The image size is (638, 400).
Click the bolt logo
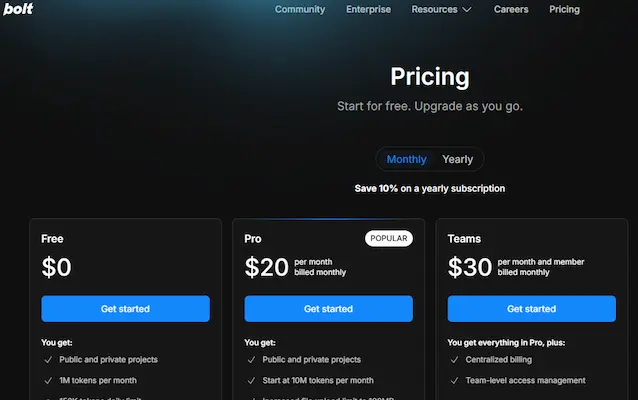tap(18, 9)
